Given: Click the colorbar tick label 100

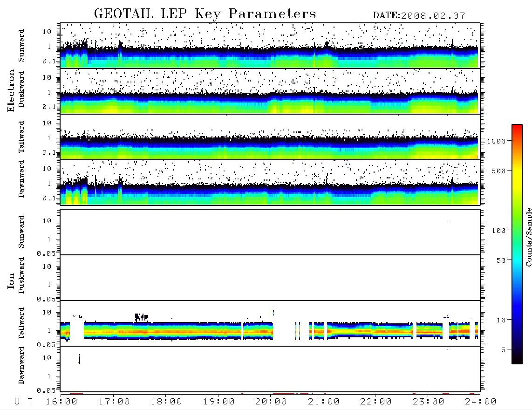Looking at the screenshot, I should [x=498, y=231].
